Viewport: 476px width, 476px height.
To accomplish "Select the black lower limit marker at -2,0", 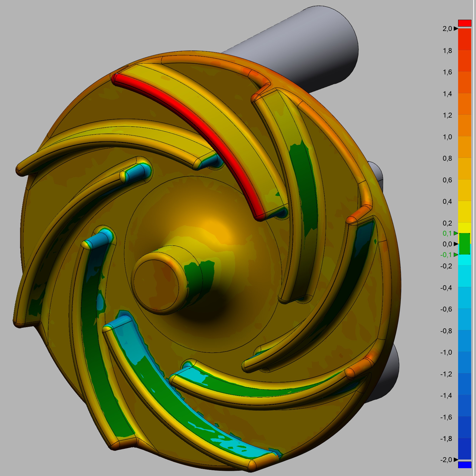I will [456, 459].
